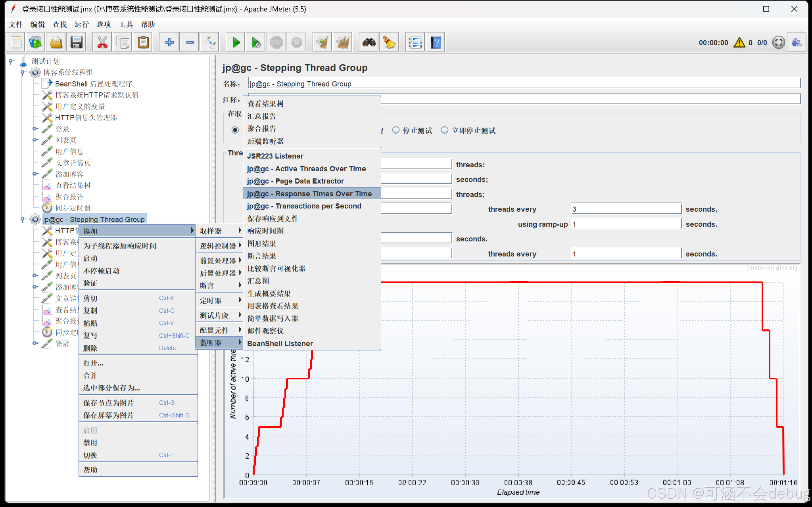Expand the 添加博客 node in first thread group
This screenshot has width=812, height=507.
[x=35, y=174]
